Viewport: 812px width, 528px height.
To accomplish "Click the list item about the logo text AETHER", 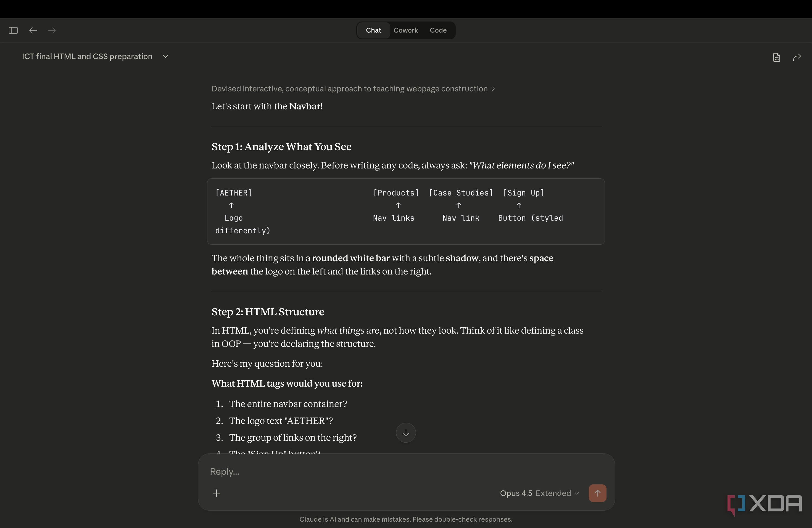I will 281,421.
